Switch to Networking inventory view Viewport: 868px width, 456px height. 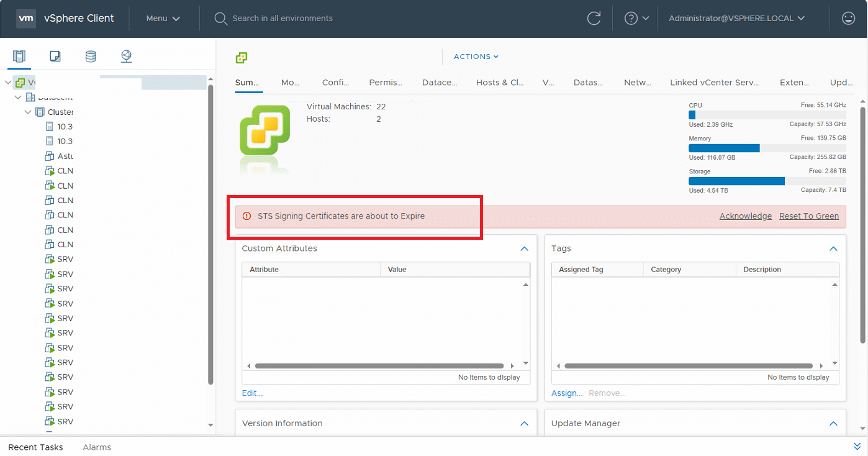coord(127,57)
